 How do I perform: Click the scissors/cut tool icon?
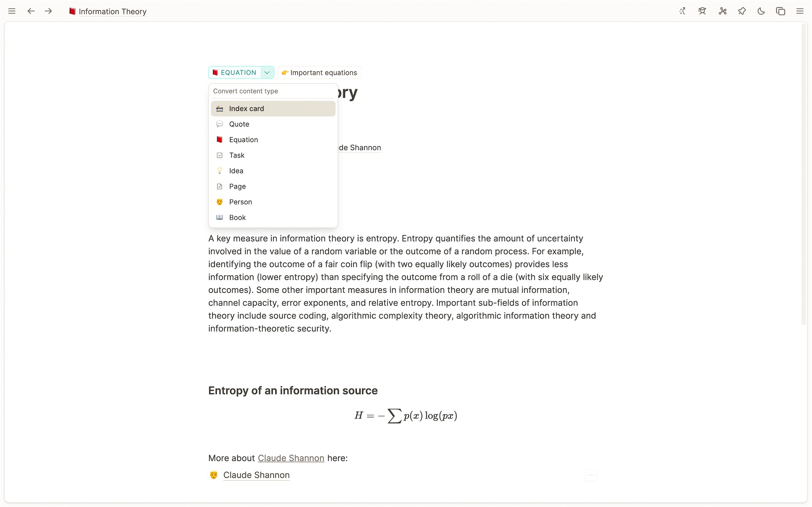point(723,11)
